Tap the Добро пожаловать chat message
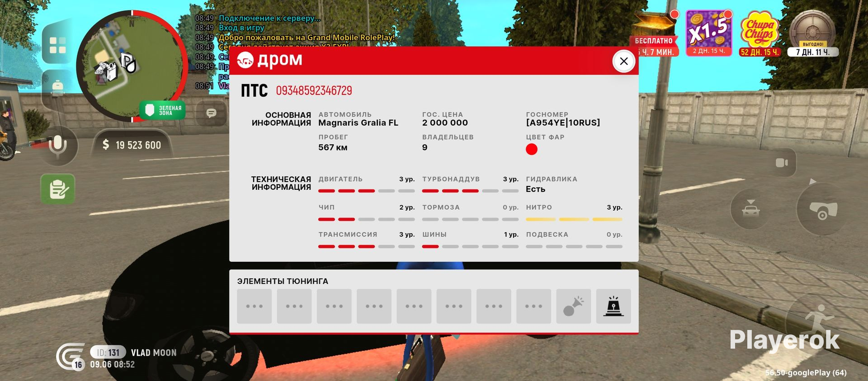 (307, 38)
